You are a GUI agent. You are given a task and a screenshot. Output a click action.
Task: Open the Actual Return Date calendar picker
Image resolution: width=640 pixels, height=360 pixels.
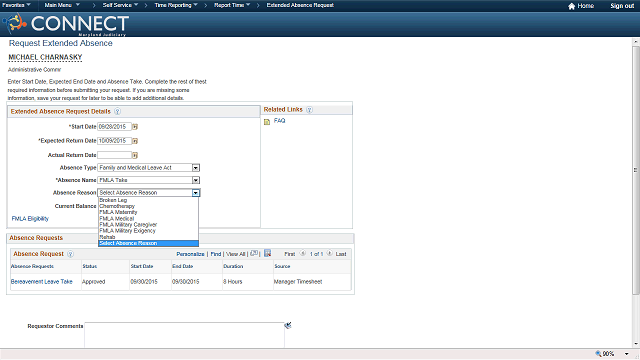(135, 155)
